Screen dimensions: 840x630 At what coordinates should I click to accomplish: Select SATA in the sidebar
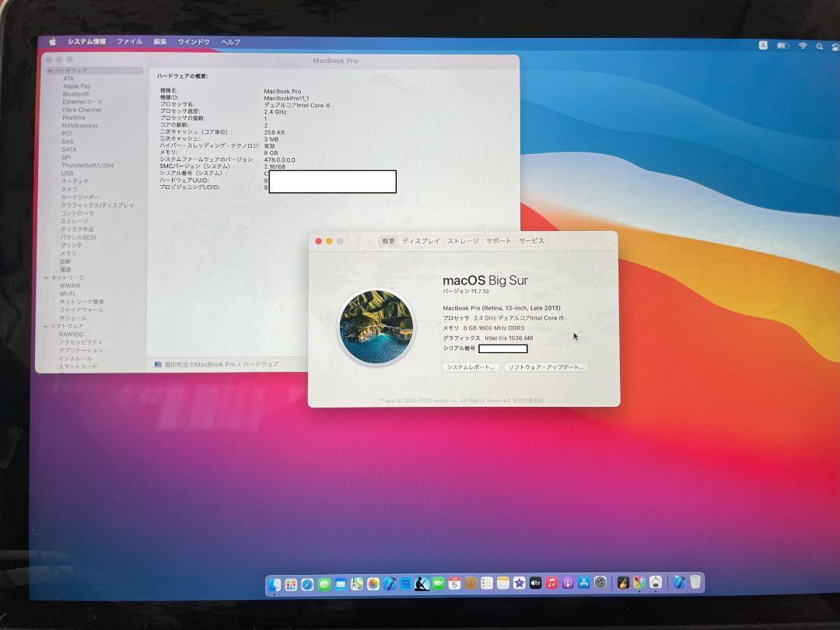click(x=68, y=149)
